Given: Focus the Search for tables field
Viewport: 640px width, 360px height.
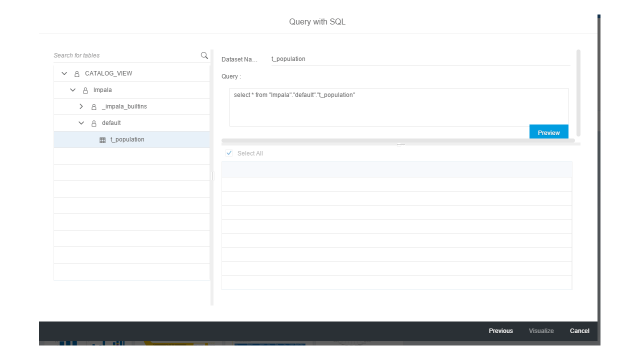Looking at the screenshot, I should pyautogui.click(x=127, y=56).
